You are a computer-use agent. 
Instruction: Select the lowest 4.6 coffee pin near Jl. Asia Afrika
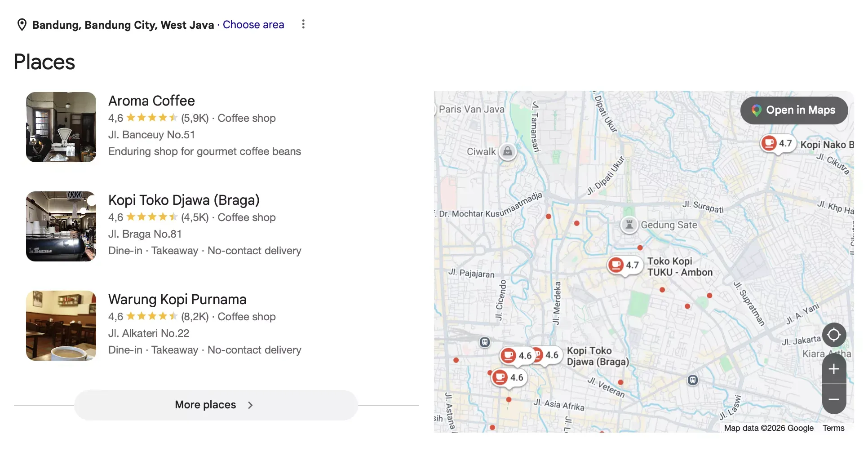tap(509, 378)
